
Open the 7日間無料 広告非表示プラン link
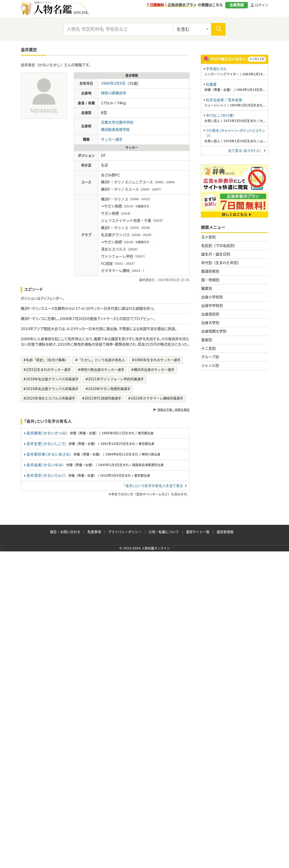pos(171,5)
